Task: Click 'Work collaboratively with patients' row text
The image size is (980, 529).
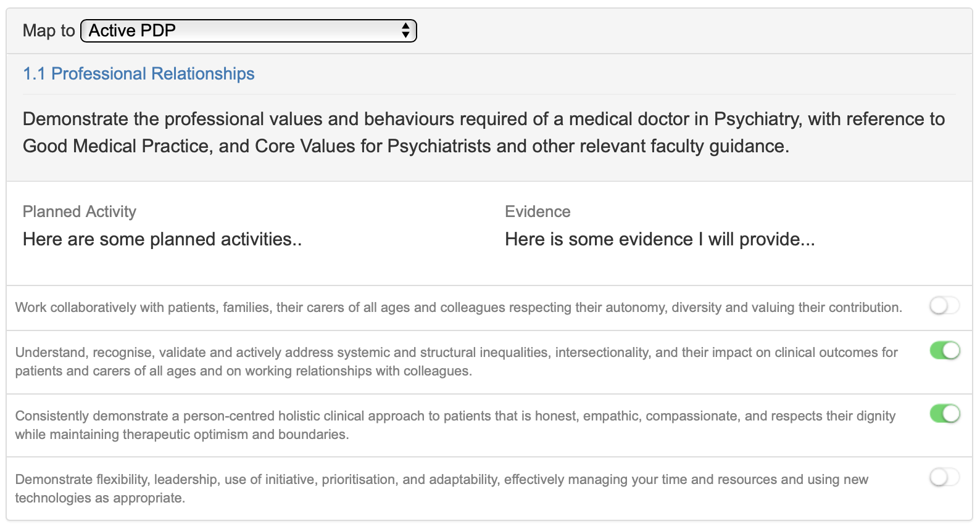Action: (x=459, y=308)
